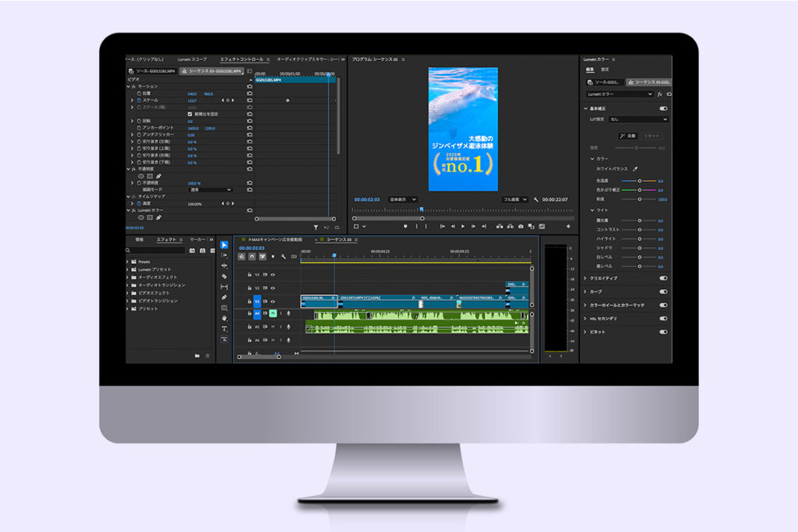Toggle the 基本補正 section switch off

click(x=663, y=108)
